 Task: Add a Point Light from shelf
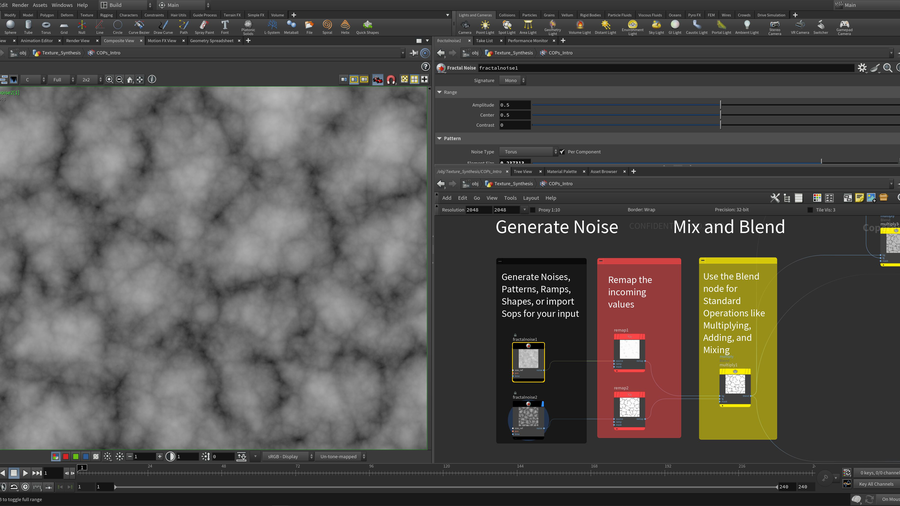pyautogui.click(x=485, y=27)
